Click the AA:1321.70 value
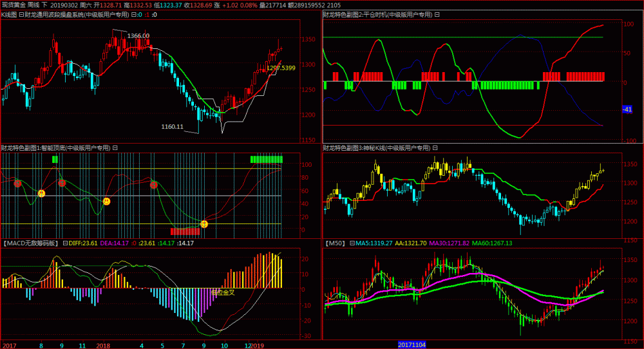644x349 pixels. pyautogui.click(x=411, y=243)
